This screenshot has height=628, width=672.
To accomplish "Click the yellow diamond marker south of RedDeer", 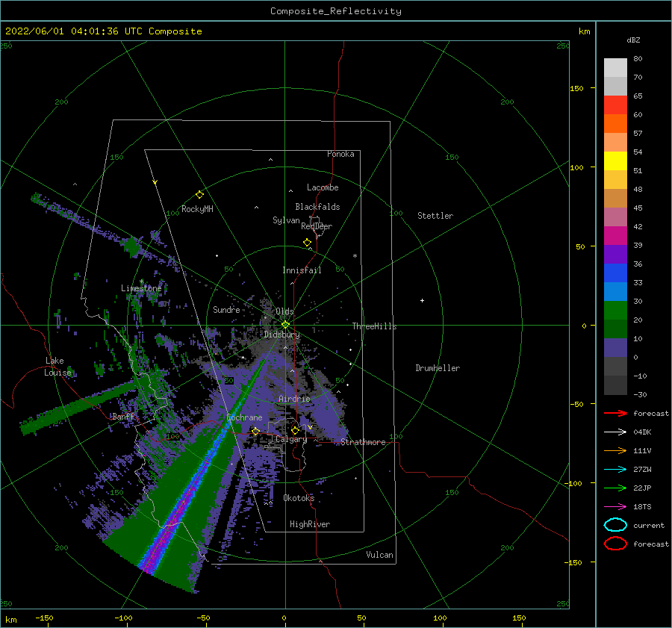I will pyautogui.click(x=307, y=243).
